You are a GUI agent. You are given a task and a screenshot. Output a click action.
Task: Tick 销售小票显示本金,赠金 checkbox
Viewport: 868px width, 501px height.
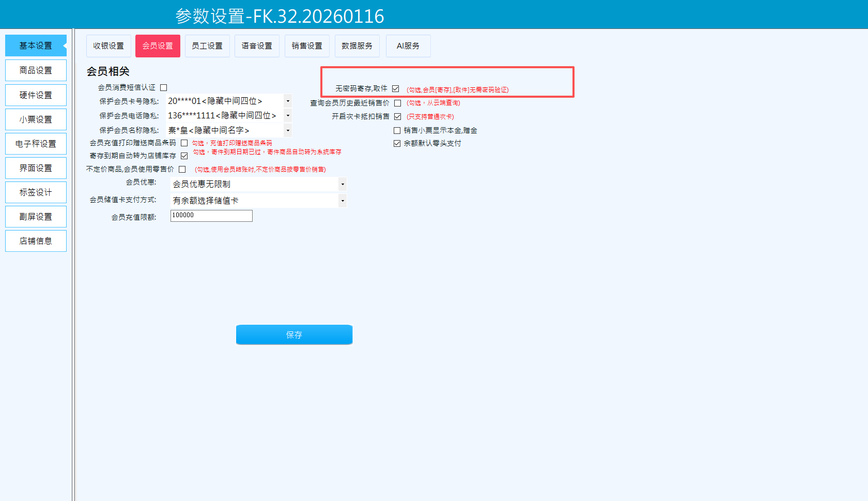(397, 131)
